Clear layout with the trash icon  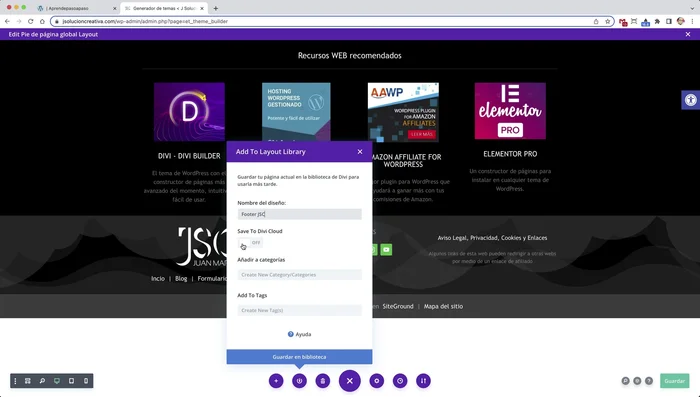(x=322, y=381)
